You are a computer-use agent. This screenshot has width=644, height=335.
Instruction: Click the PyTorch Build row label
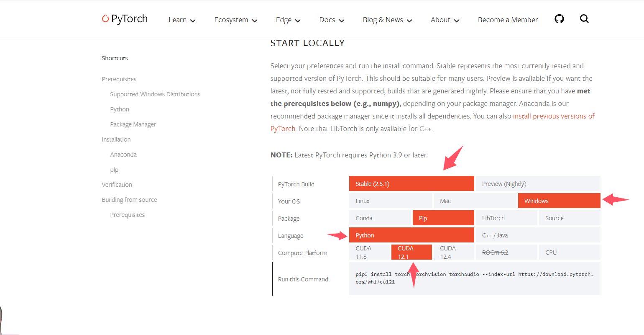296,184
